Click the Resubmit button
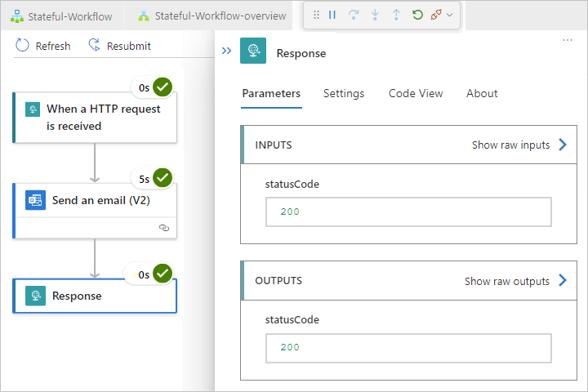This screenshot has height=392, width=588. click(x=119, y=46)
